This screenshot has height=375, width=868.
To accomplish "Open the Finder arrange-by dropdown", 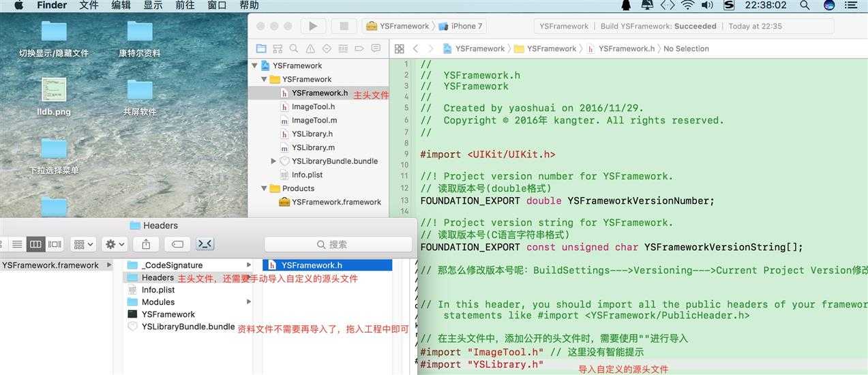I will click(83, 244).
